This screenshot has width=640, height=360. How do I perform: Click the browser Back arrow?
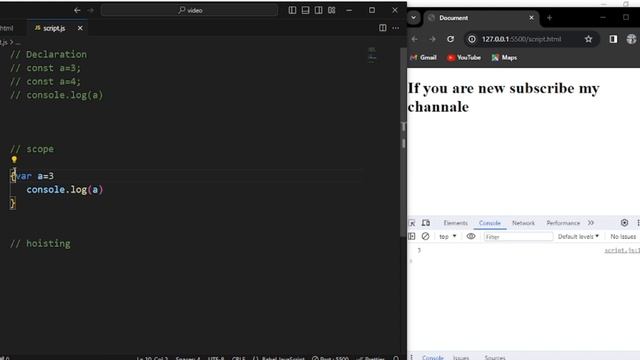[x=415, y=39]
